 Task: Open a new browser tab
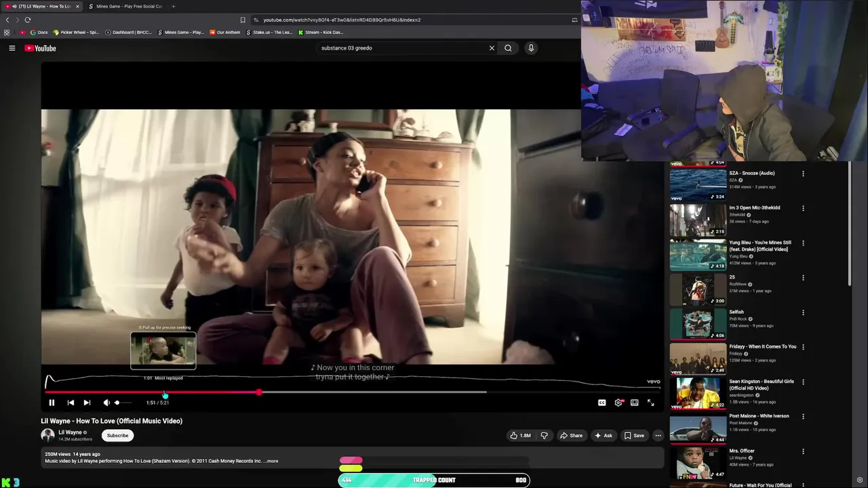click(173, 6)
